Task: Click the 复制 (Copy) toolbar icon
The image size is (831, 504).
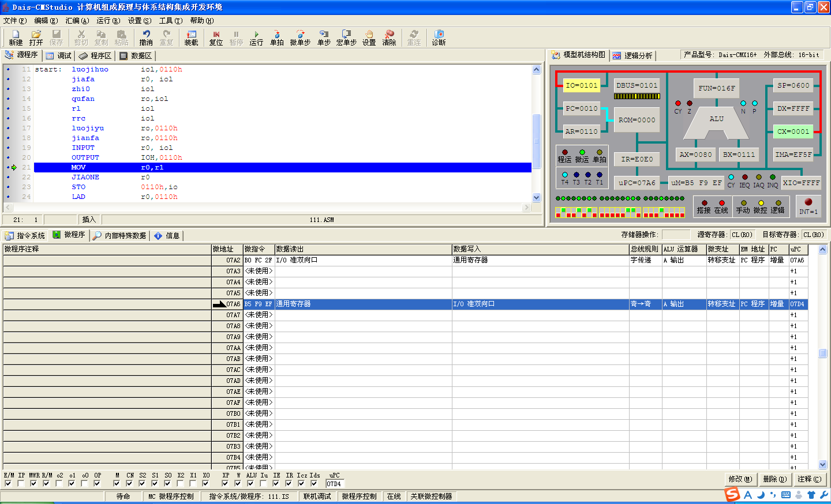Action: click(102, 37)
